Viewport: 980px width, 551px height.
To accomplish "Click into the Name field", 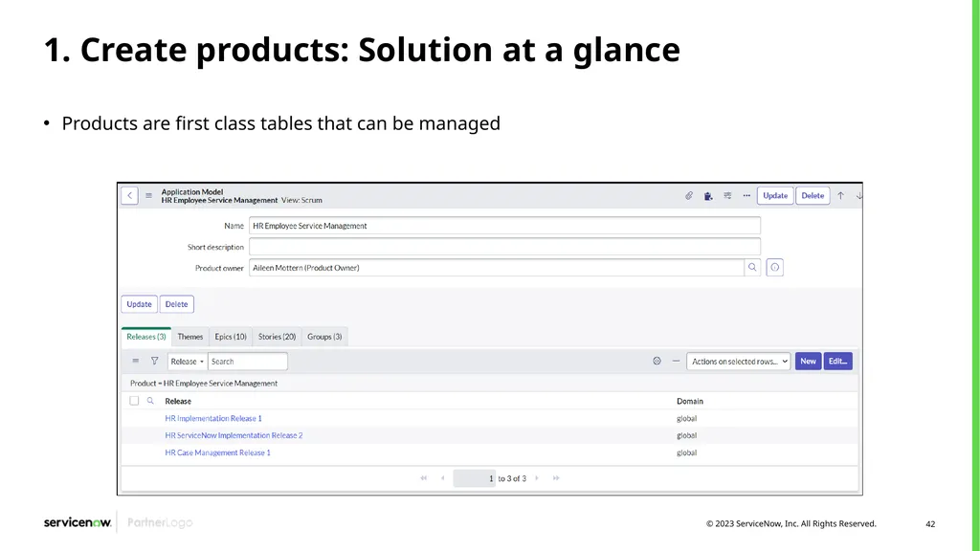I will click(x=504, y=226).
